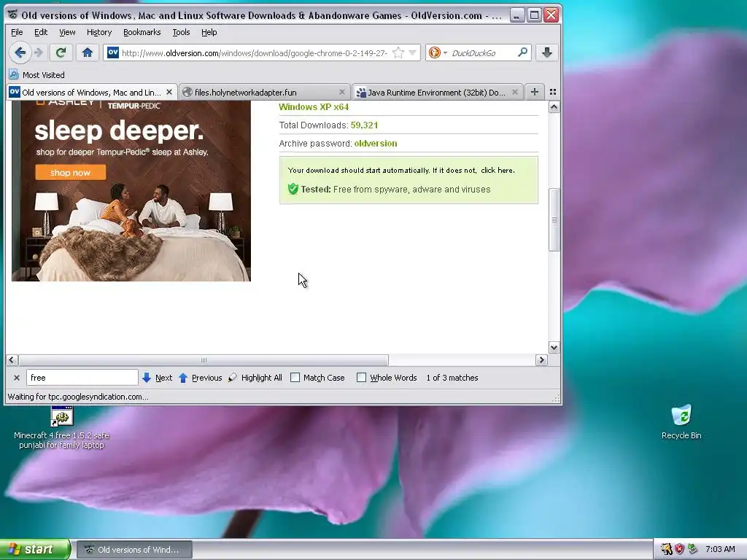
Task: Open the Help menu
Action: 209,32
